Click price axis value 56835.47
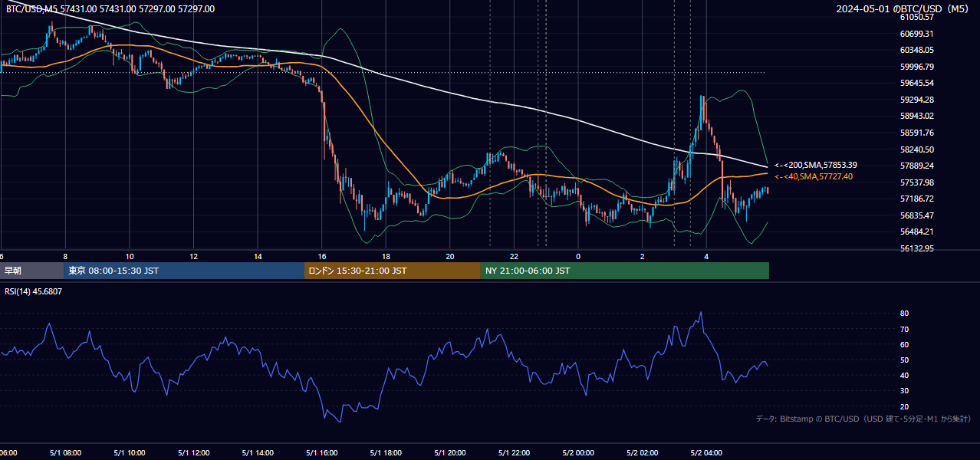 pos(917,215)
